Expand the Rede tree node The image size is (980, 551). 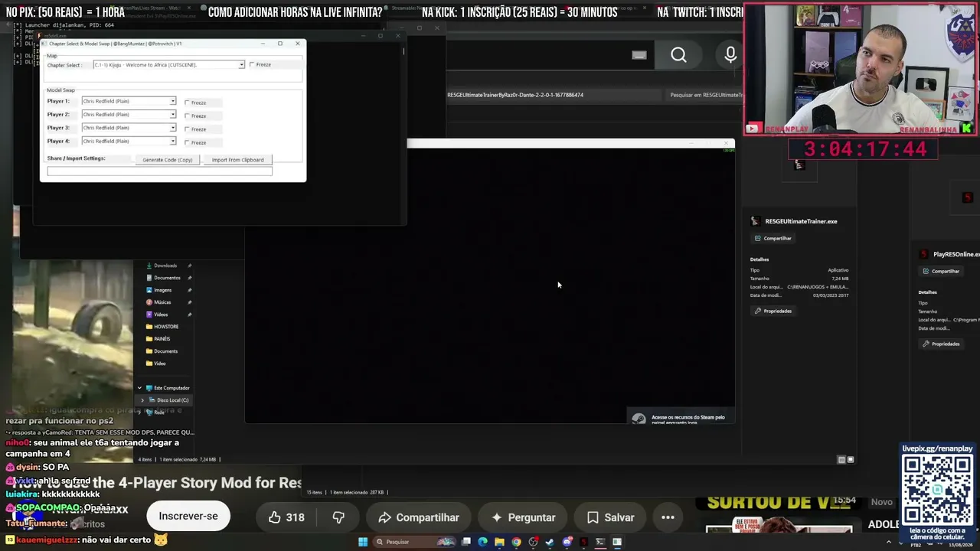pyautogui.click(x=139, y=412)
